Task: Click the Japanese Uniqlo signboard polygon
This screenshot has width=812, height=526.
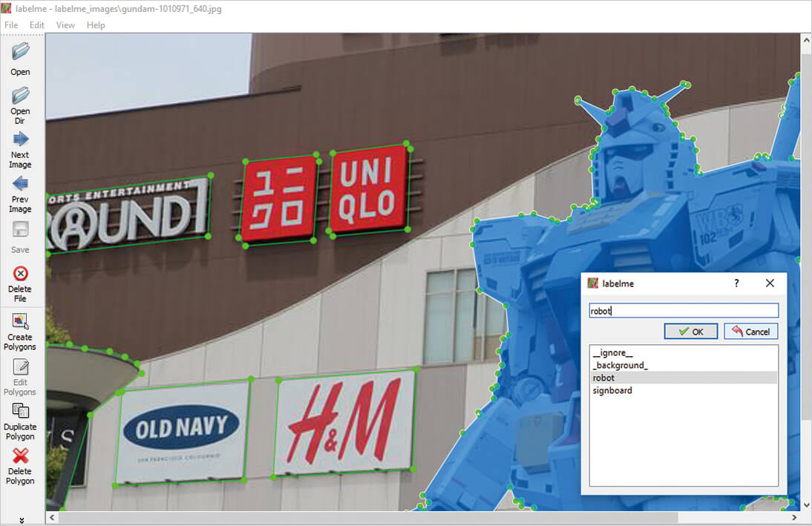Action: [x=279, y=200]
